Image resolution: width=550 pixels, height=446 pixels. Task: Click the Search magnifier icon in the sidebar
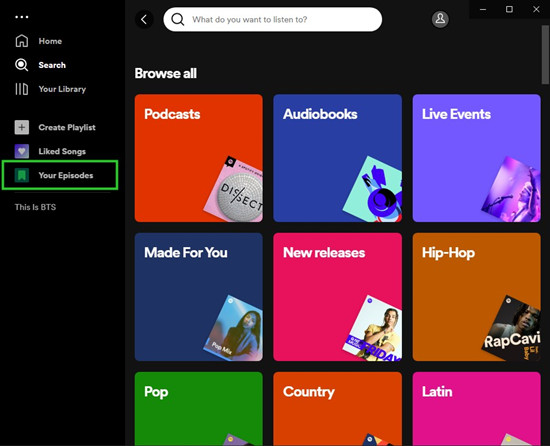[22, 65]
